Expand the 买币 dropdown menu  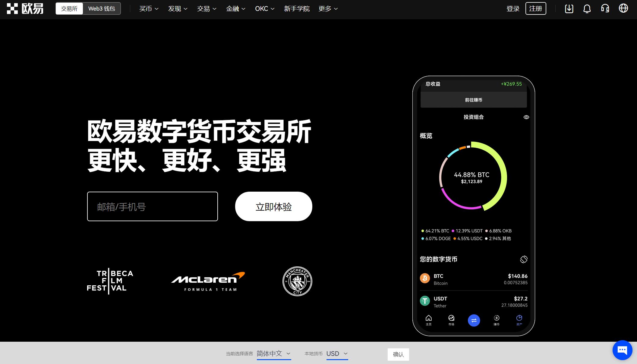pyautogui.click(x=147, y=9)
